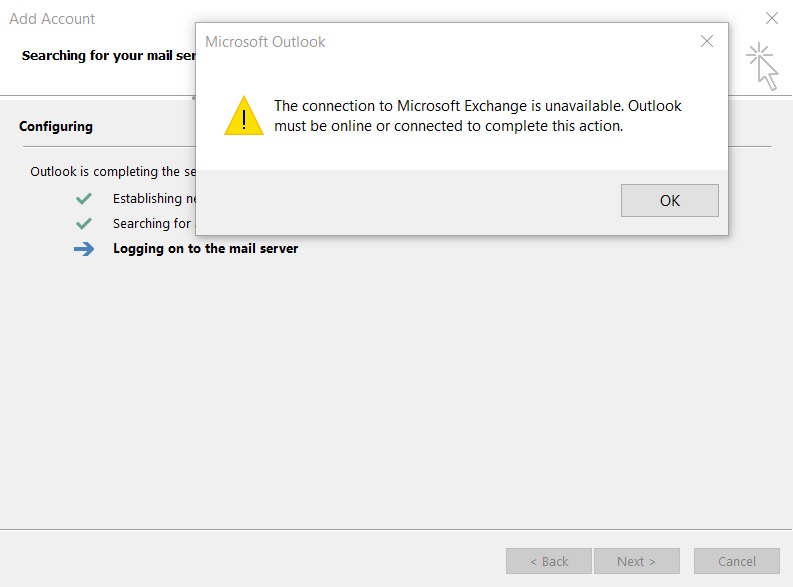Click the checkmark beside Searching for

[x=84, y=223]
